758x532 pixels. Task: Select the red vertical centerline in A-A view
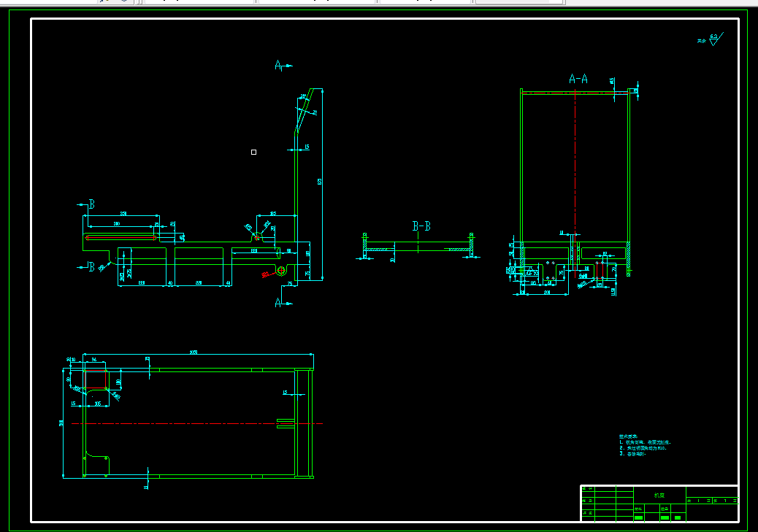575,184
